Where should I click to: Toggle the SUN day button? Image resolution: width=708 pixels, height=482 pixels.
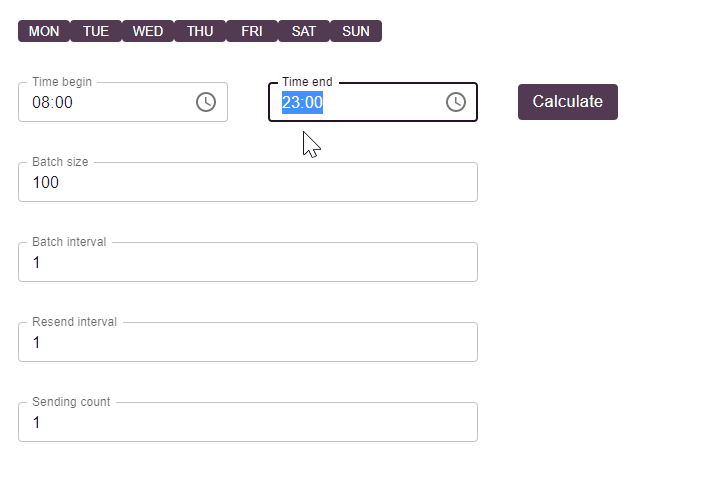click(x=356, y=31)
